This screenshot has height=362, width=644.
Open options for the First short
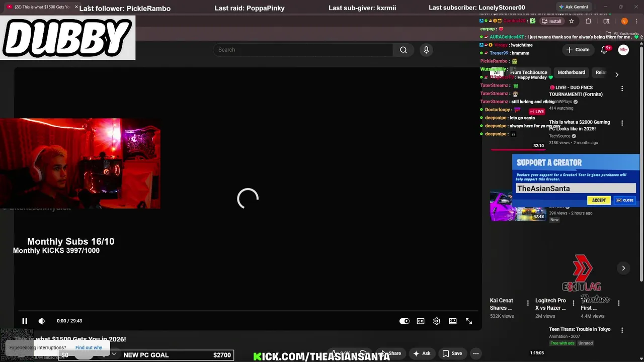pos(619,303)
